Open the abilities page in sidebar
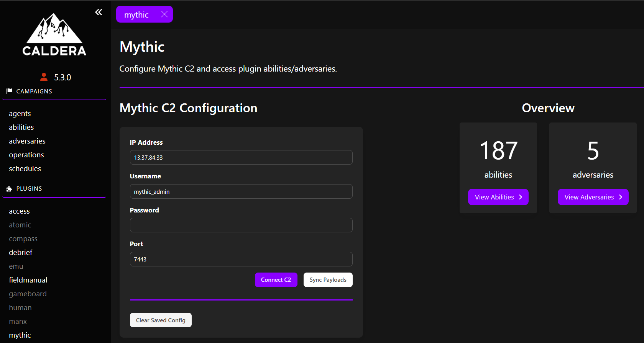This screenshot has width=644, height=343. coord(21,127)
